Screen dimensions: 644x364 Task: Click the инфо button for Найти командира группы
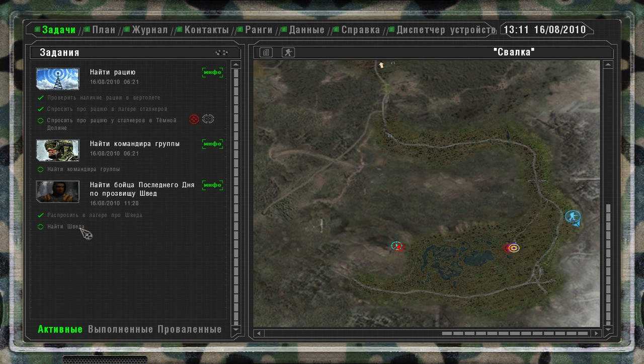pyautogui.click(x=212, y=144)
